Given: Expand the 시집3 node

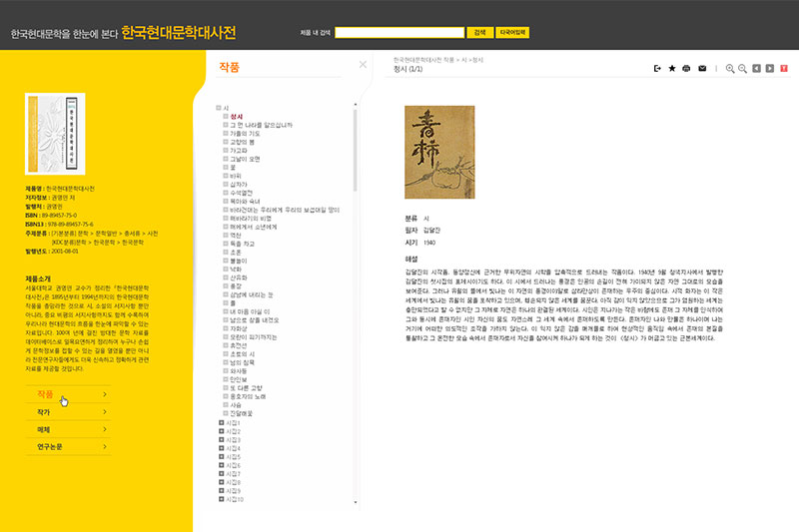Looking at the screenshot, I should (x=221, y=440).
